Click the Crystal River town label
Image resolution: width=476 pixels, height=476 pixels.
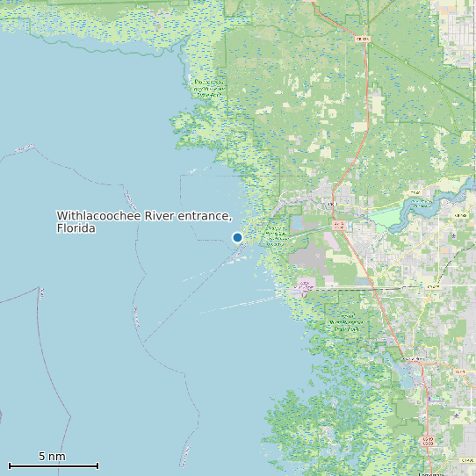[413, 359]
